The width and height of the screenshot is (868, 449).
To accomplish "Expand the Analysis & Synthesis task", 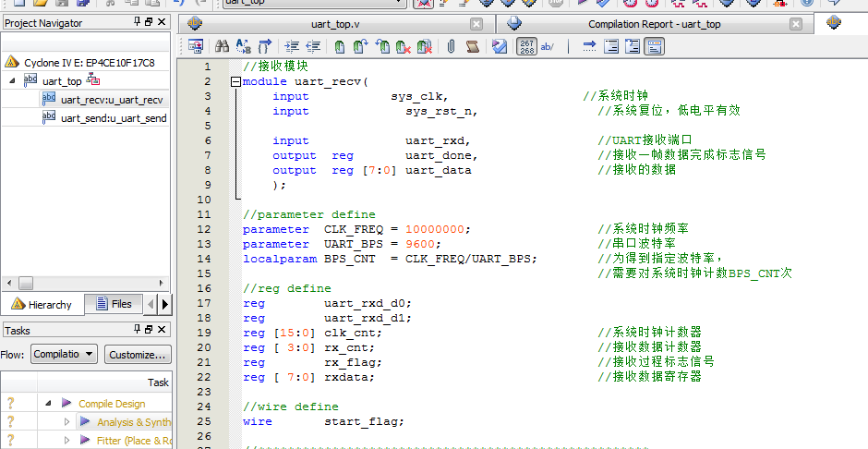I will click(x=66, y=422).
